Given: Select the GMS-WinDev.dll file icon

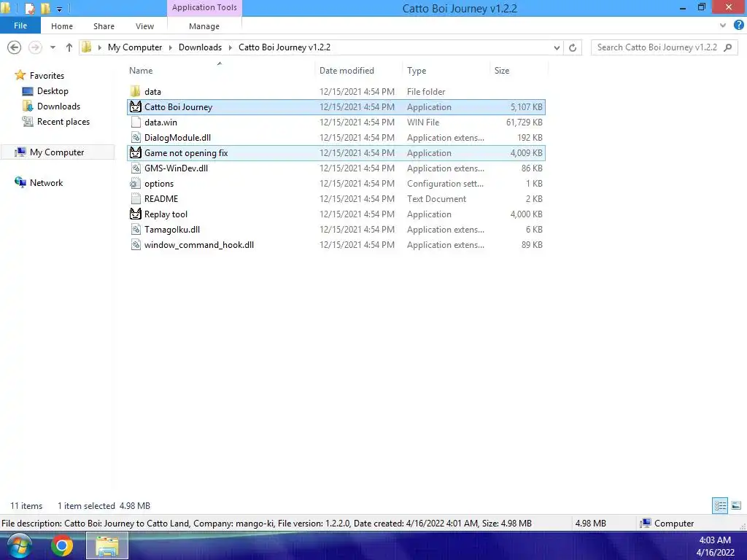Looking at the screenshot, I should click(135, 168).
